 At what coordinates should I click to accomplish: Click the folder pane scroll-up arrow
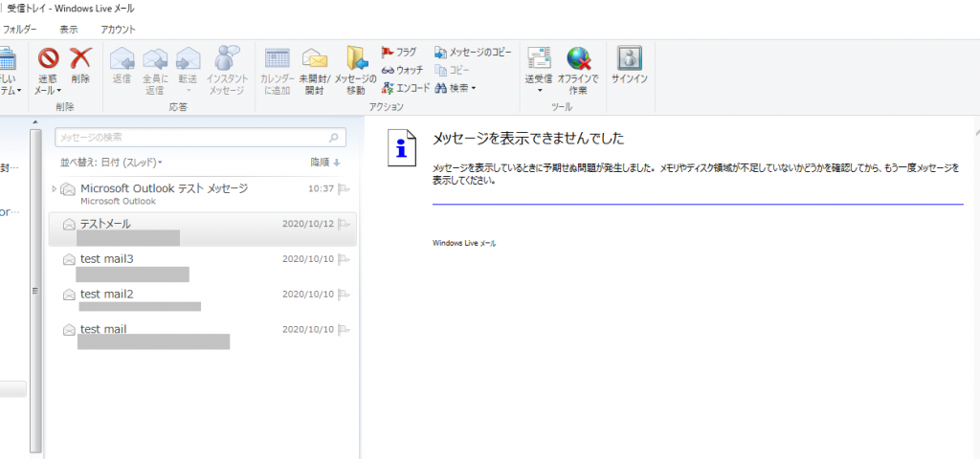click(x=35, y=121)
